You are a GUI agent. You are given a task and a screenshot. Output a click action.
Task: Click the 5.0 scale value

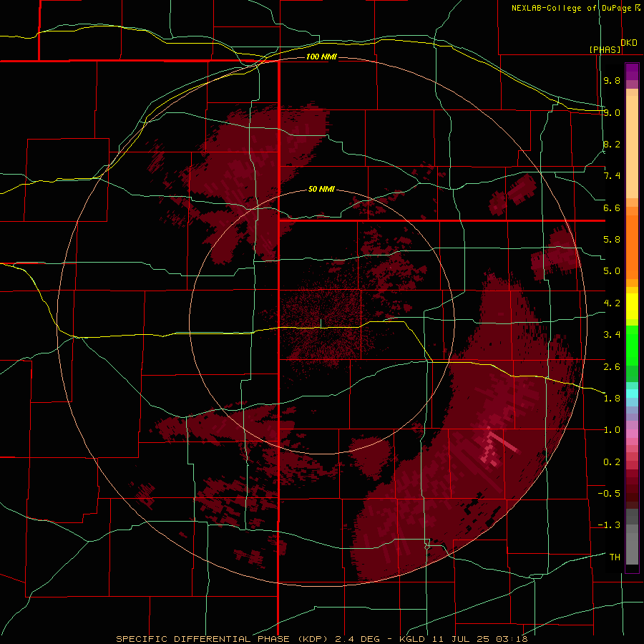[612, 271]
